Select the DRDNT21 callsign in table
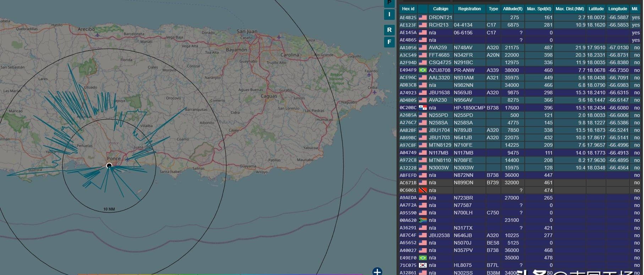 [x=440, y=17]
